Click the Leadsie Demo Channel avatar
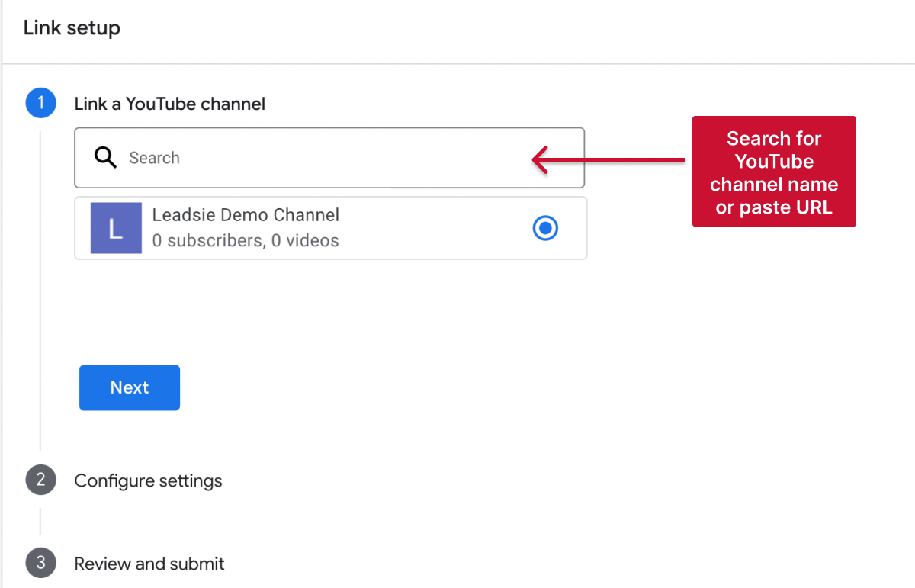 116,228
